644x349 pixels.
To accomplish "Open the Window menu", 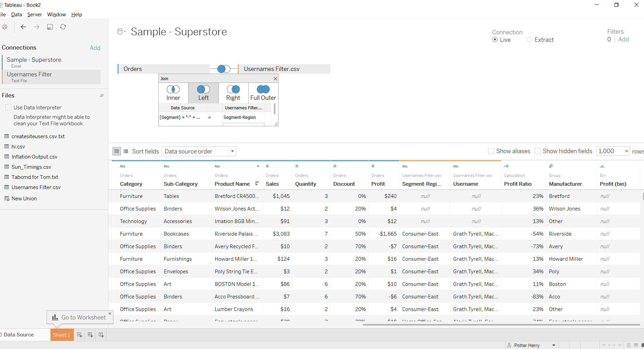I will (56, 15).
